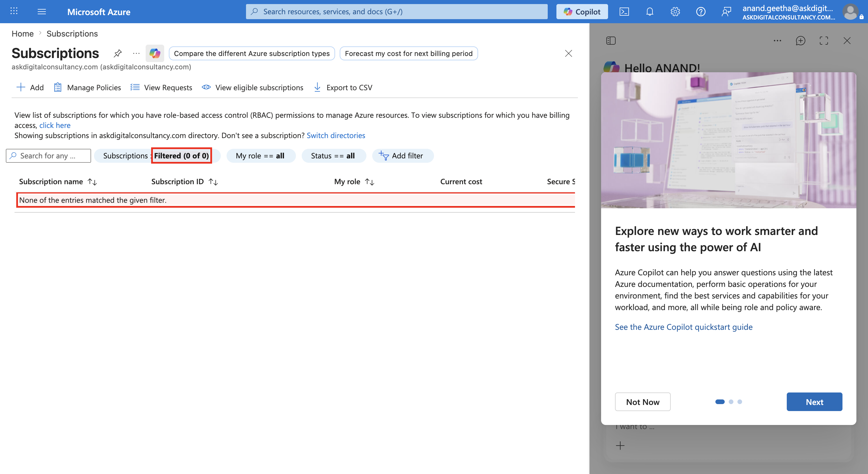Dismiss the Copilot intro with Not Now
Image resolution: width=868 pixels, height=474 pixels.
coord(643,402)
